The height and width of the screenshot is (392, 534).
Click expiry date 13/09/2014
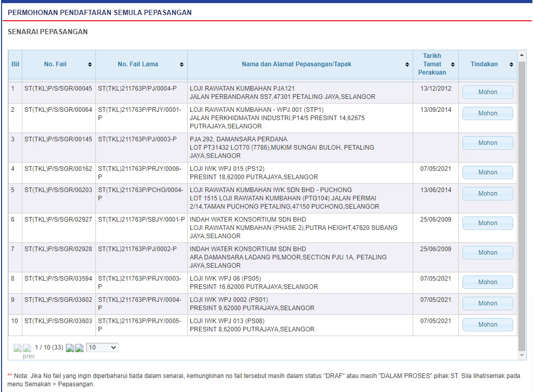435,110
